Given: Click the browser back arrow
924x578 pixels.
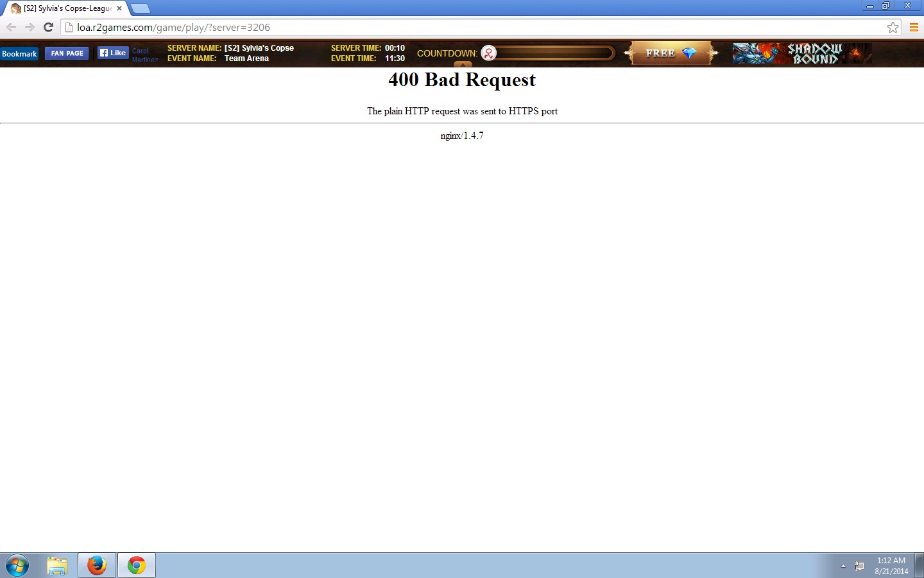Looking at the screenshot, I should [x=11, y=27].
